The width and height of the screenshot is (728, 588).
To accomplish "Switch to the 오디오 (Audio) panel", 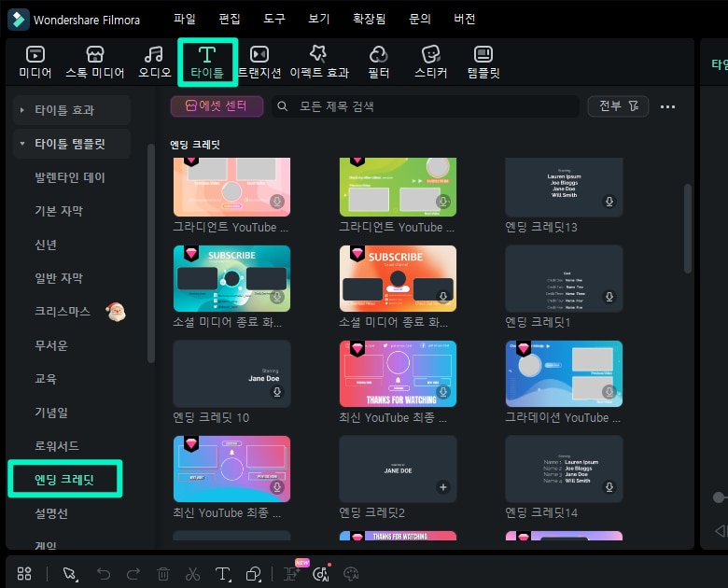I will click(x=155, y=62).
